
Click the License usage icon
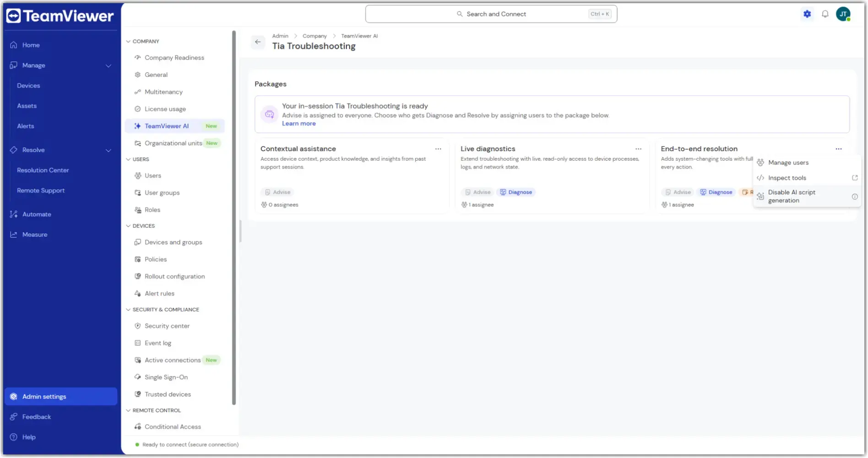[x=137, y=109]
